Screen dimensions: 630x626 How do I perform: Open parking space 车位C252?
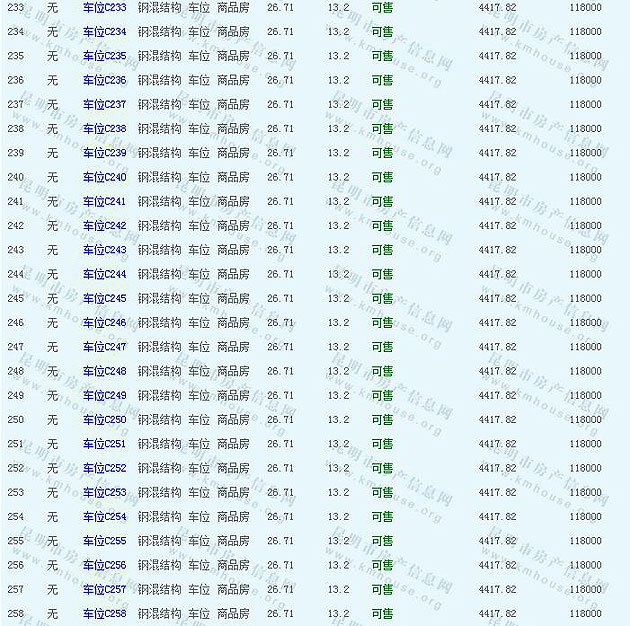pos(104,468)
